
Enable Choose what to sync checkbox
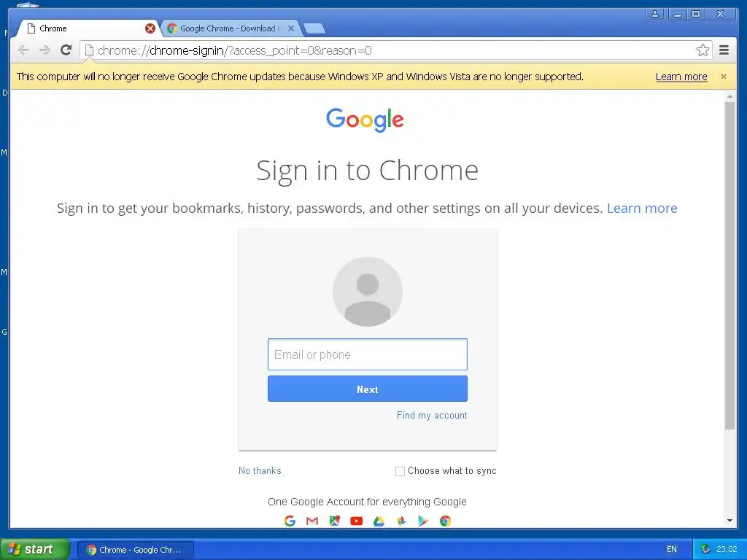click(400, 471)
